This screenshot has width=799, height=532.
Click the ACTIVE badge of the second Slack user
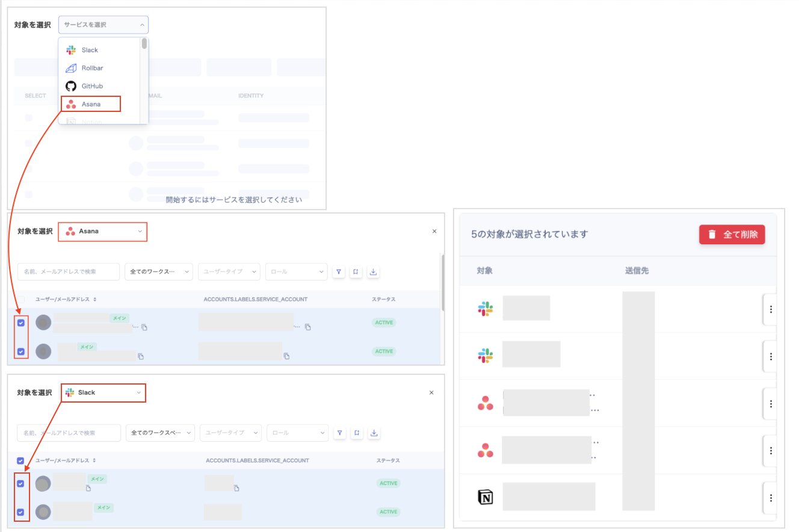389,512
